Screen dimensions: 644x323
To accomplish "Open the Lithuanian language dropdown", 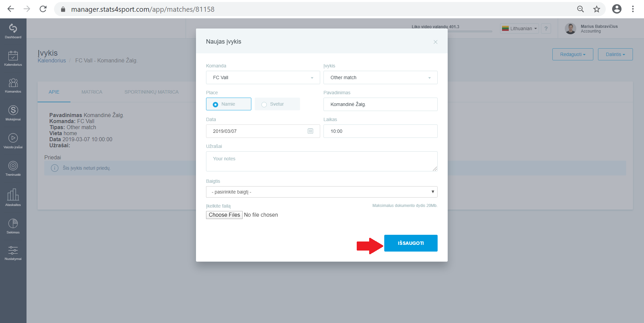I will (519, 29).
